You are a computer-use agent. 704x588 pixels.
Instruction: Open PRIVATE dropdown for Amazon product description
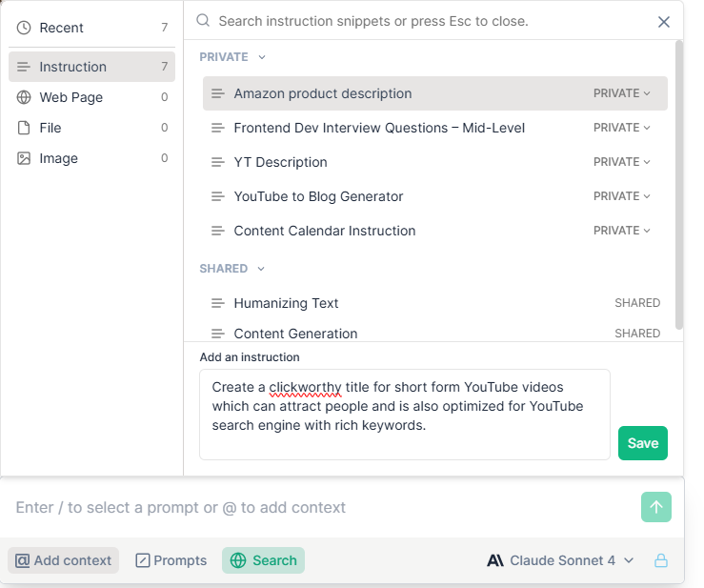(621, 93)
